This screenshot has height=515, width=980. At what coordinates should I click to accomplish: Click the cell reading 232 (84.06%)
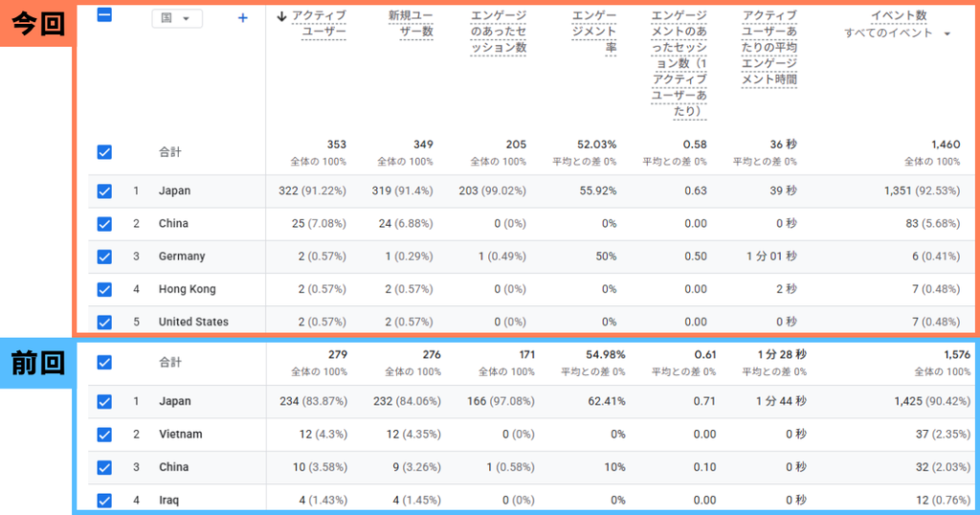click(408, 401)
